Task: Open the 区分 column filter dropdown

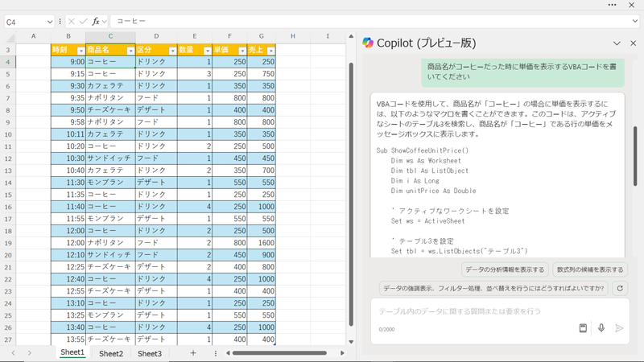Action: point(172,51)
